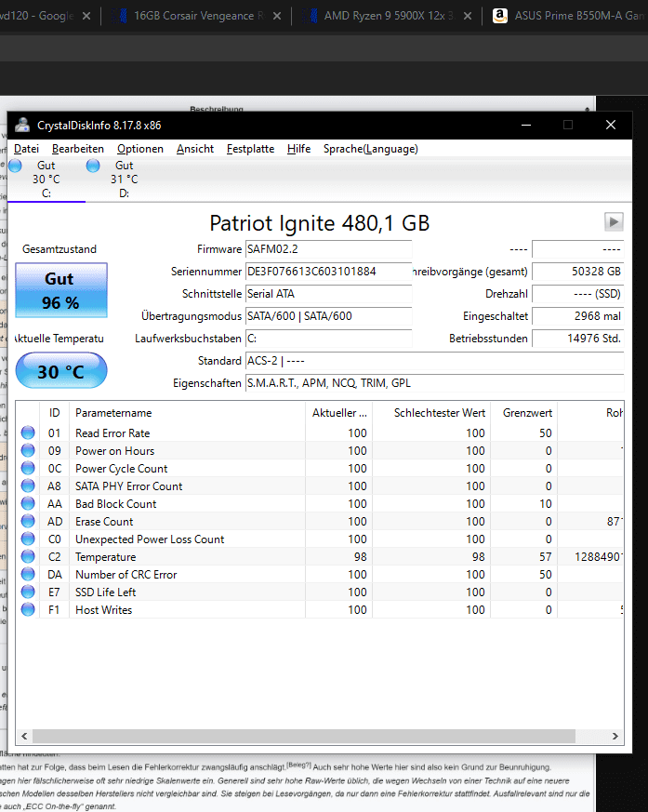Viewport: 648px width, 812px height.
Task: Click the 30 °C temperature button
Action: [x=61, y=371]
